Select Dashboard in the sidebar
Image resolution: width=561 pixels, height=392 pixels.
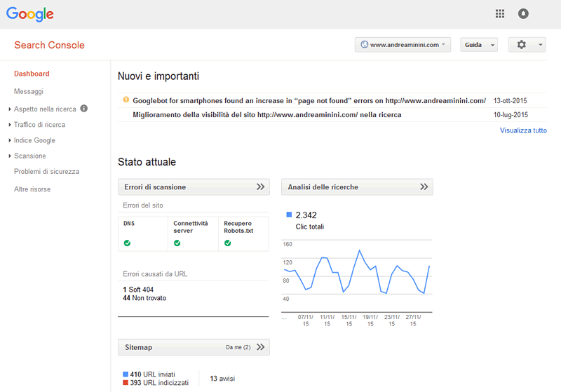32,74
